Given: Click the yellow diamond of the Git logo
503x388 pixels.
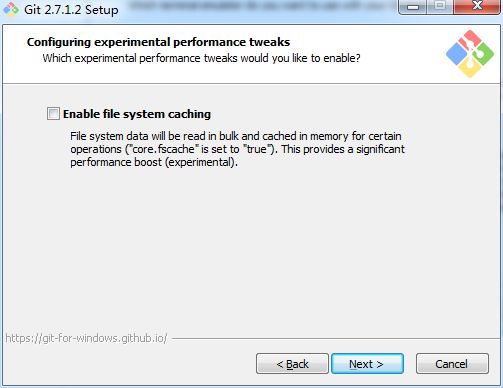Looking at the screenshot, I should tap(470, 67).
